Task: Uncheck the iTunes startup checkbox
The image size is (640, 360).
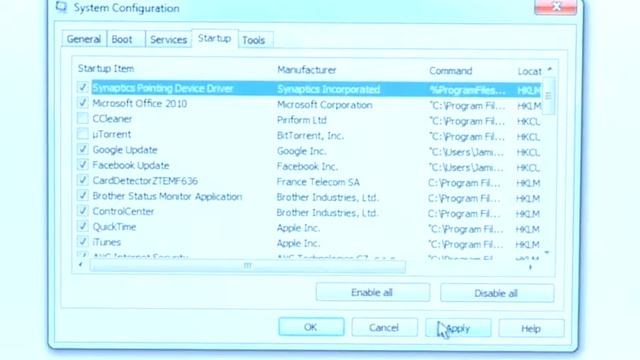Action: (x=82, y=242)
